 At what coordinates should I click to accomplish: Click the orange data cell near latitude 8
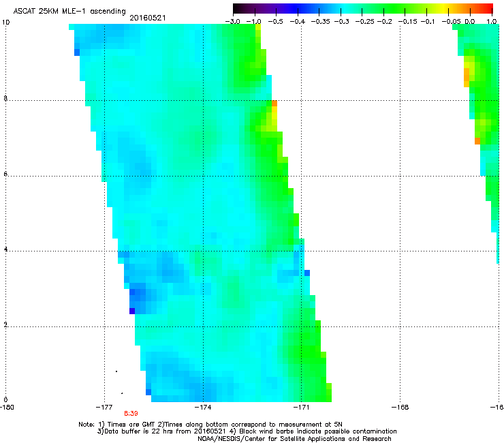click(x=274, y=104)
